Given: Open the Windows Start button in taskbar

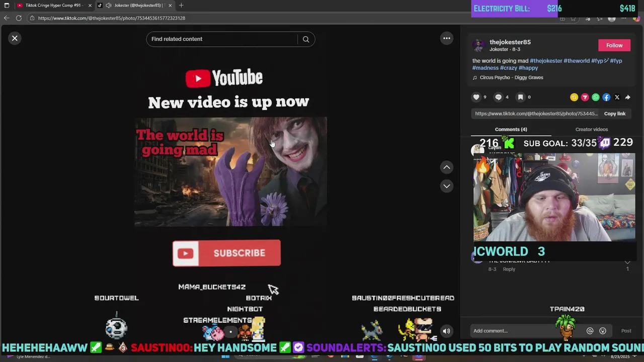Looking at the screenshot, I should click(225, 356).
